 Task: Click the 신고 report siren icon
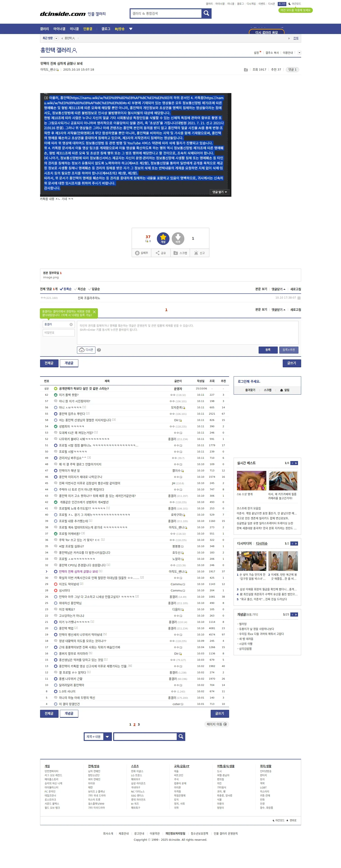click(x=196, y=253)
